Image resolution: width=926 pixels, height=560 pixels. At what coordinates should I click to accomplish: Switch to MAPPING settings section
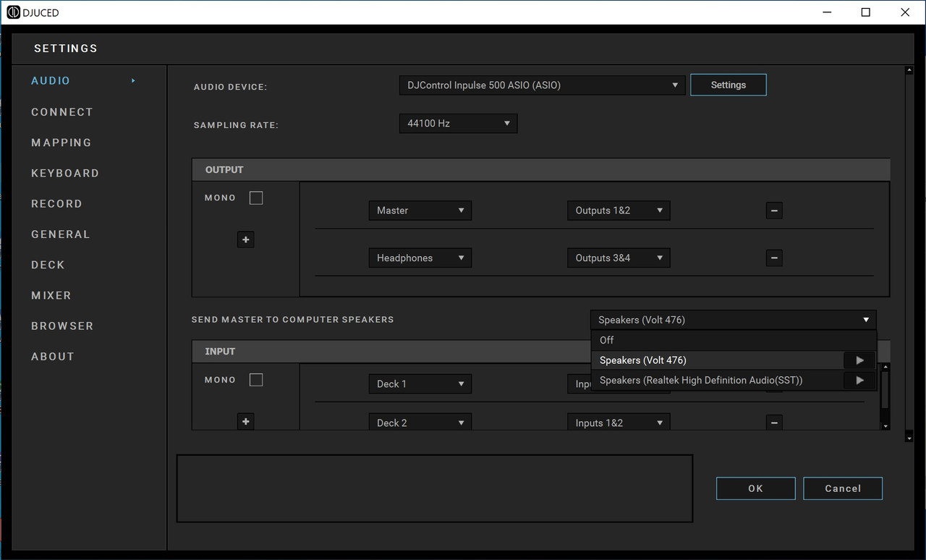click(x=61, y=143)
